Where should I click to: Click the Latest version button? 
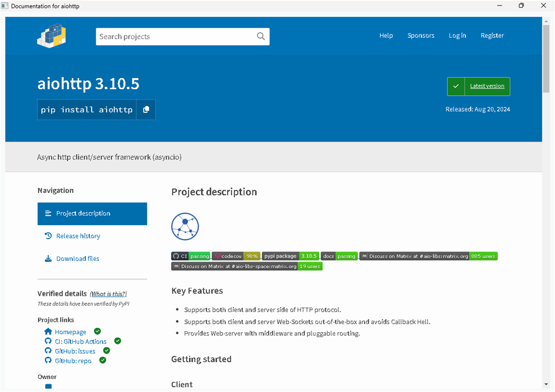click(479, 86)
